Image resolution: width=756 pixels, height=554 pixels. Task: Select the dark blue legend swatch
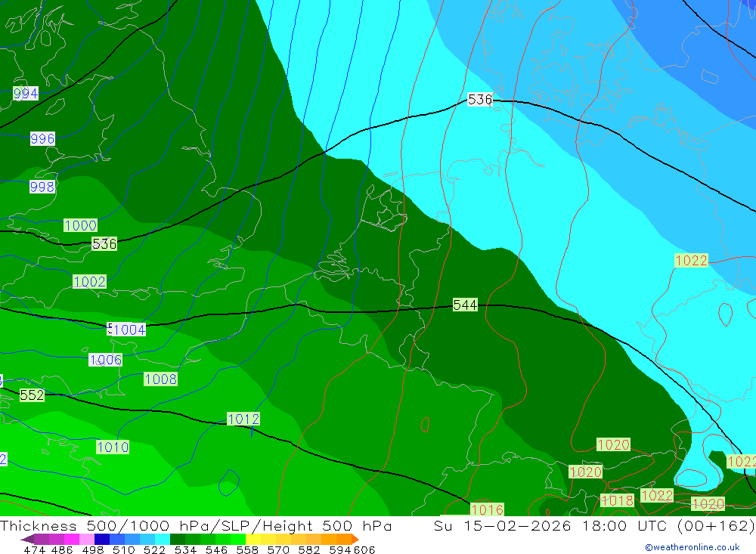coord(102,539)
